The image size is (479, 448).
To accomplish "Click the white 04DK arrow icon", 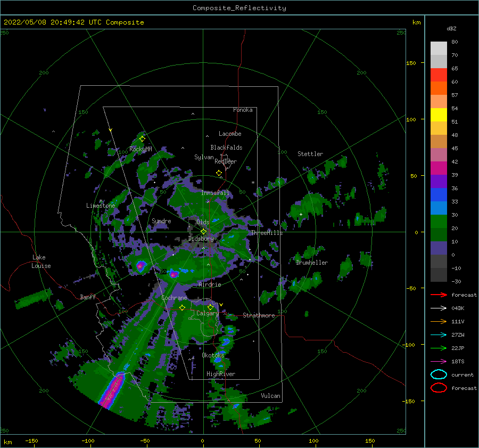I will coord(439,308).
